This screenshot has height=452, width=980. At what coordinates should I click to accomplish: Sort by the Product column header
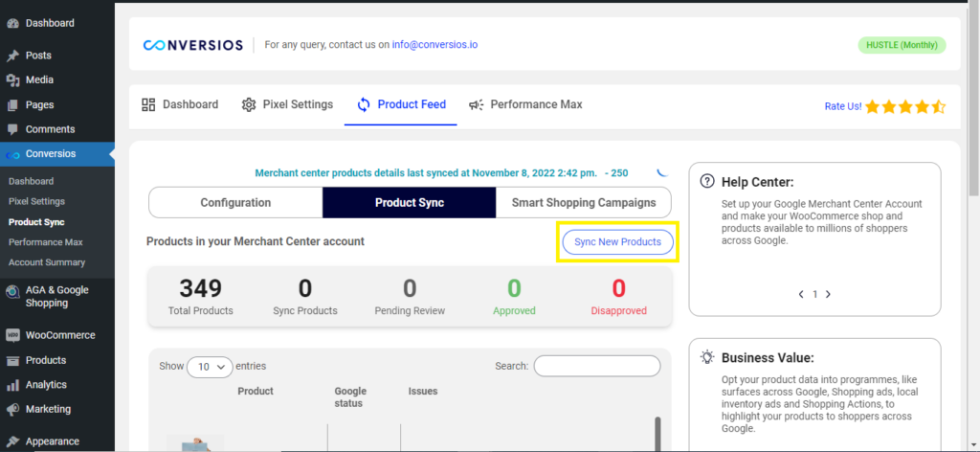[256, 391]
